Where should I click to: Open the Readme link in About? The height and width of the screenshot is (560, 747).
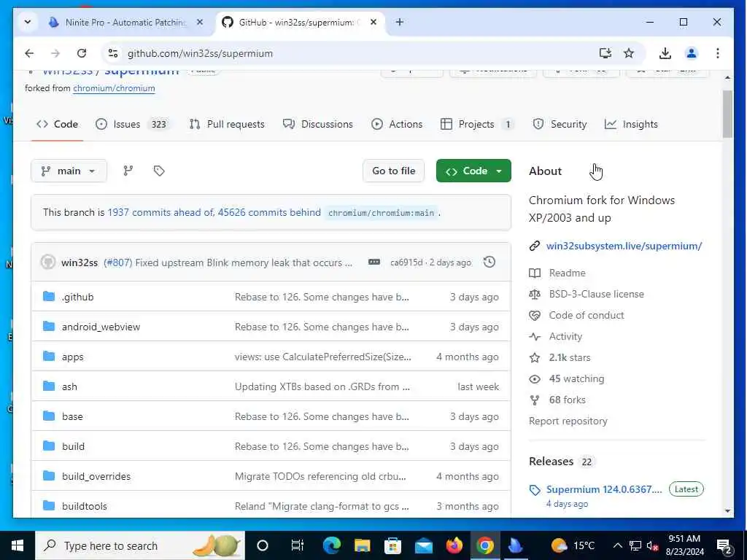point(567,273)
